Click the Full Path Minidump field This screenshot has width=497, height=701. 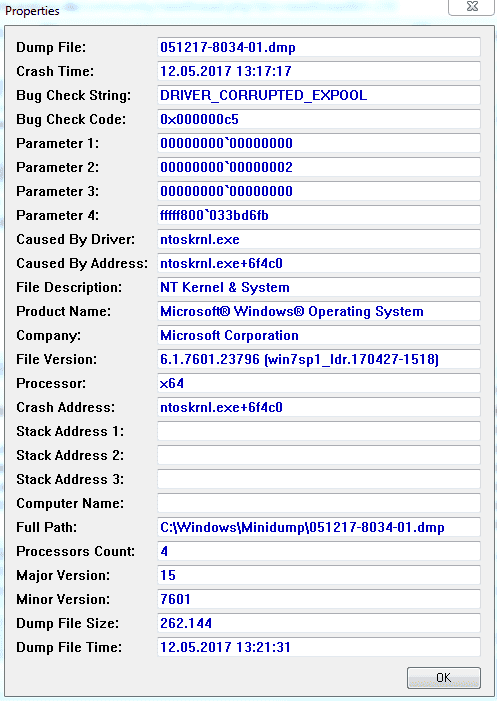tap(319, 527)
